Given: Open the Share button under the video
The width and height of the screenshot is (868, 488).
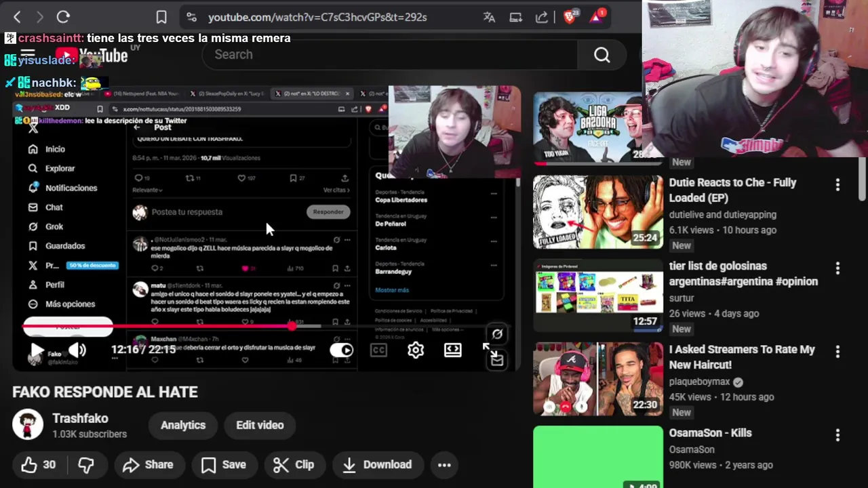Looking at the screenshot, I should [148, 465].
